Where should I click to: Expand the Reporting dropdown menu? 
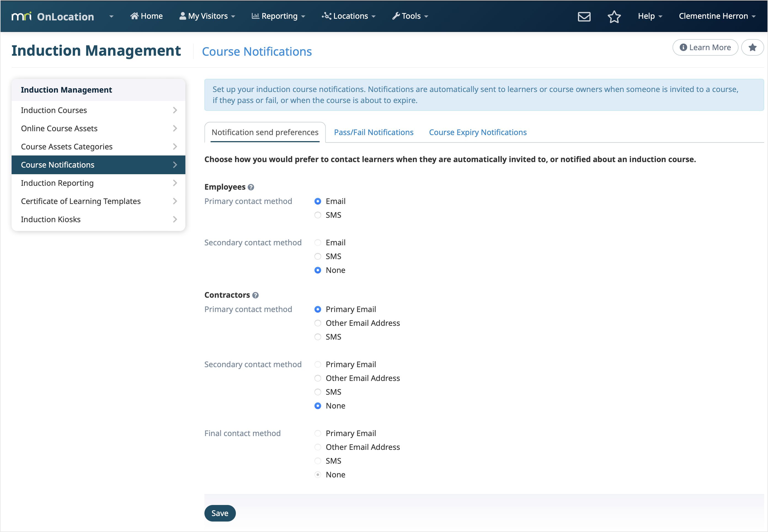[x=278, y=16]
